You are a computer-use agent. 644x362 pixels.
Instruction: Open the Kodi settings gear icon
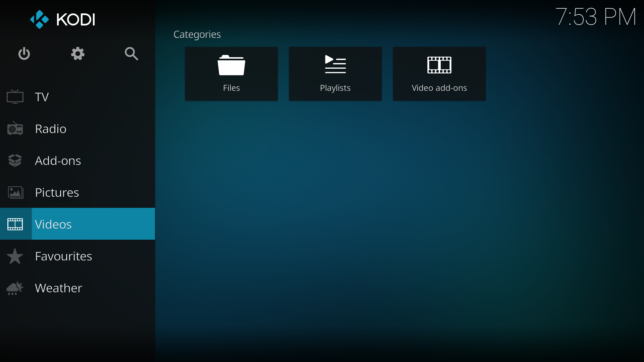pos(77,54)
